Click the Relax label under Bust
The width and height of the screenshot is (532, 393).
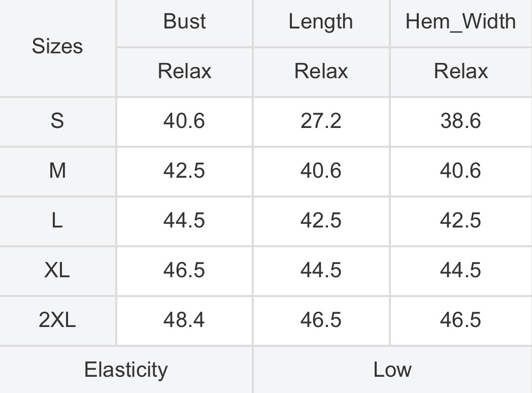[185, 71]
